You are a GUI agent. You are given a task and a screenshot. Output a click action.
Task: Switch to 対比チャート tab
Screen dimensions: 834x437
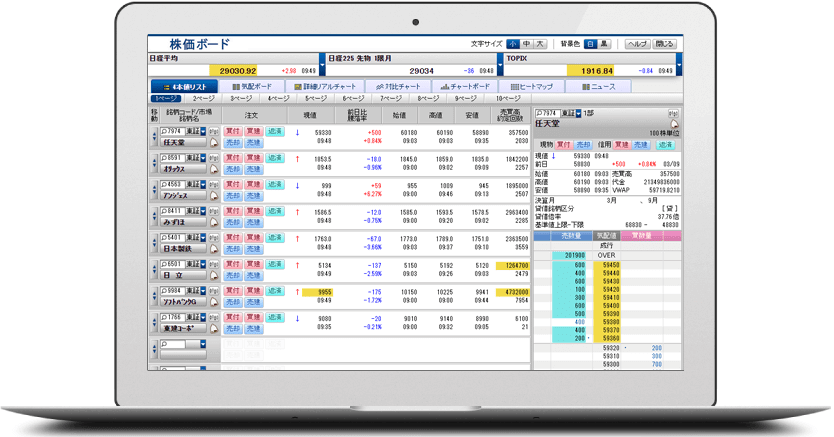398,87
